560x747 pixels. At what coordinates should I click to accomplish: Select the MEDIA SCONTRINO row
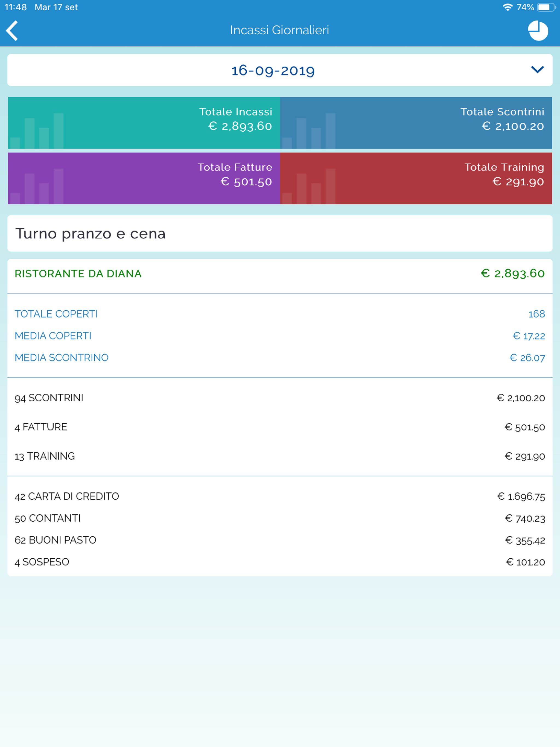coord(280,358)
